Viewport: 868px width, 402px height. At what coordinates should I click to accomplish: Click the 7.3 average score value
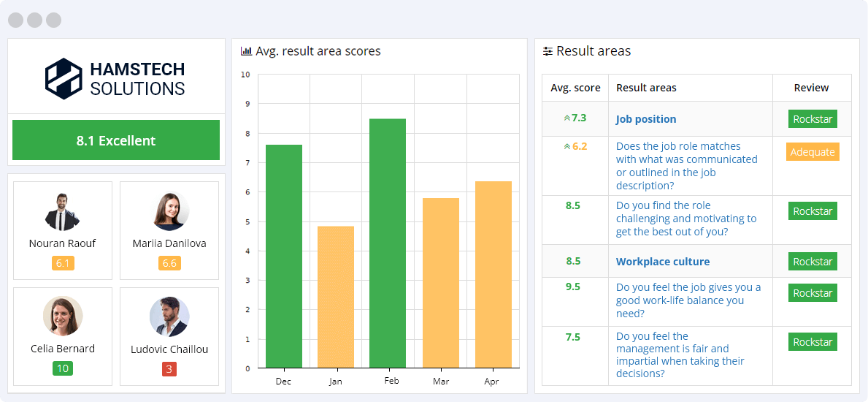pyautogui.click(x=579, y=118)
